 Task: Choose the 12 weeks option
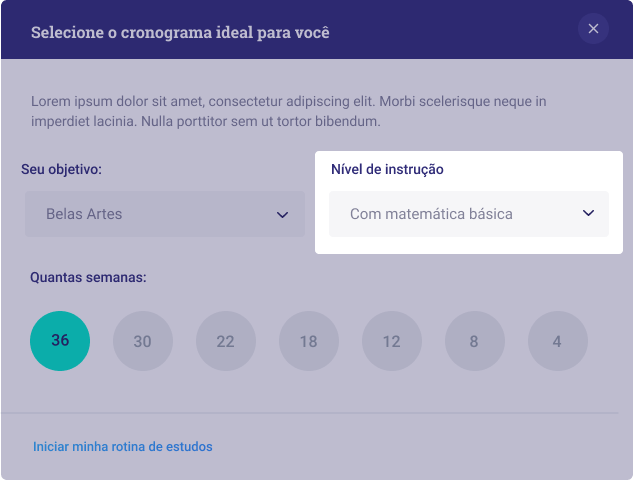(x=392, y=341)
